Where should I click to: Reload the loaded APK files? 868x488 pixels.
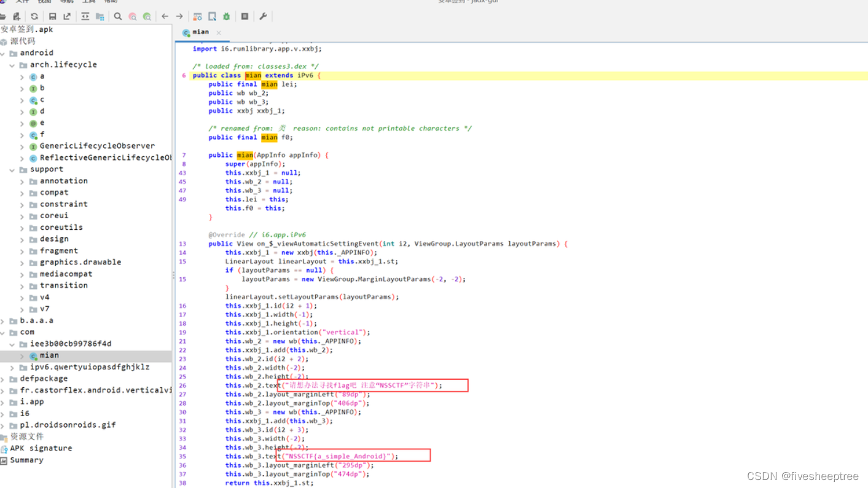pos(34,17)
